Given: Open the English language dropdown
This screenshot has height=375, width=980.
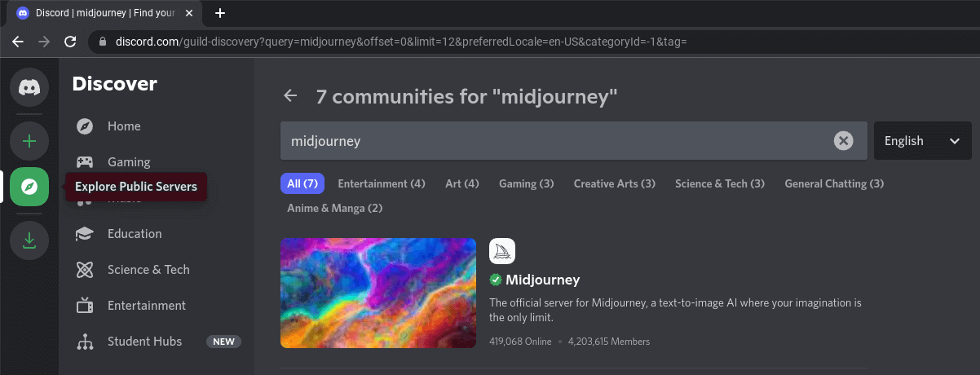Looking at the screenshot, I should pos(922,141).
